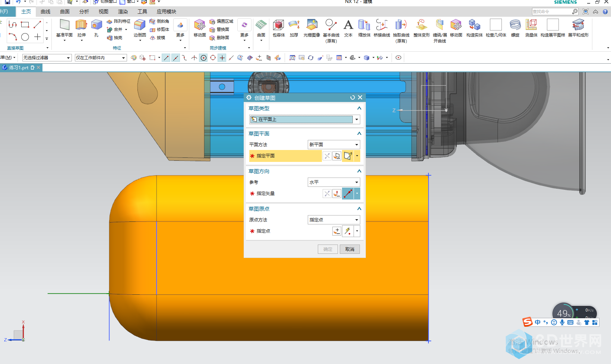Select the 基准平面 datum plane tool

click(64, 28)
